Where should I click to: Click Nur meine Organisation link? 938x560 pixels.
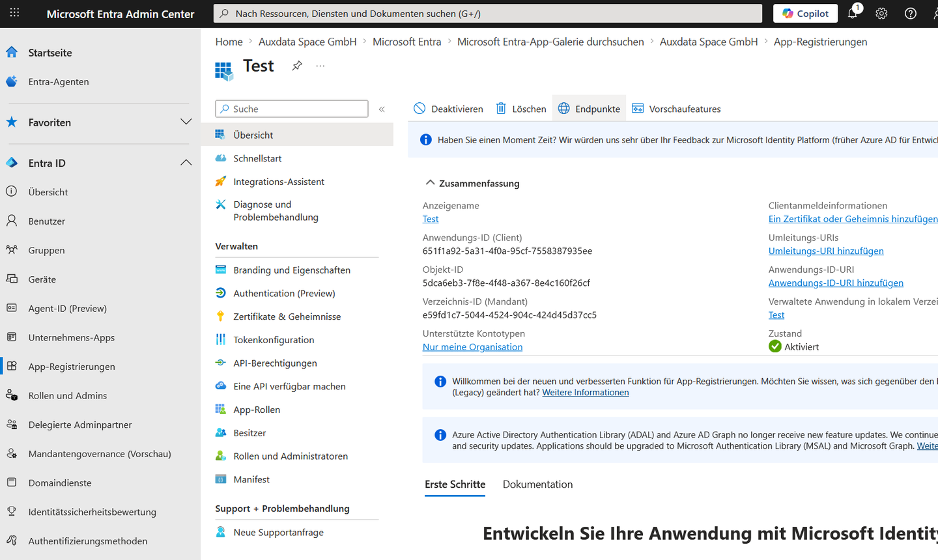point(472,347)
